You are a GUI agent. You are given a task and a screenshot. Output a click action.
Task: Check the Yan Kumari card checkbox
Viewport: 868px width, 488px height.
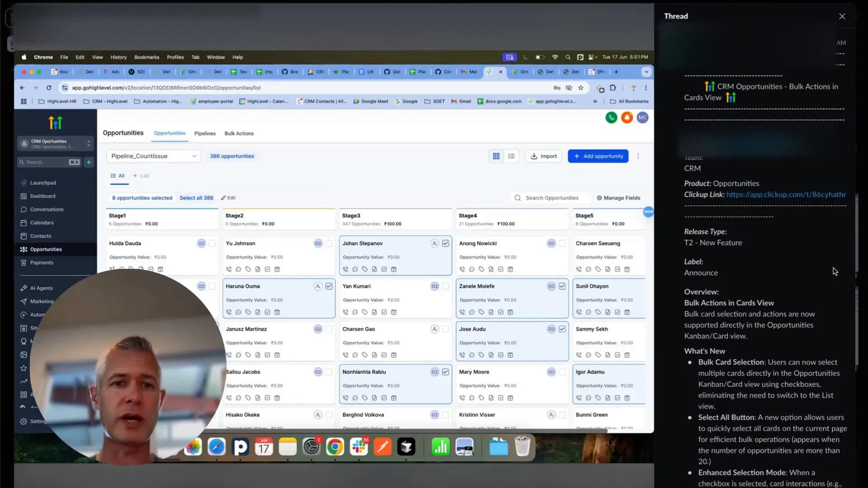tap(445, 286)
